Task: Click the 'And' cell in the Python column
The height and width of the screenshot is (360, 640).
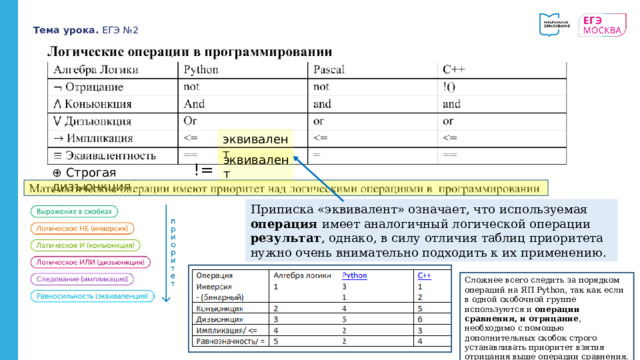Action: pyautogui.click(x=194, y=104)
